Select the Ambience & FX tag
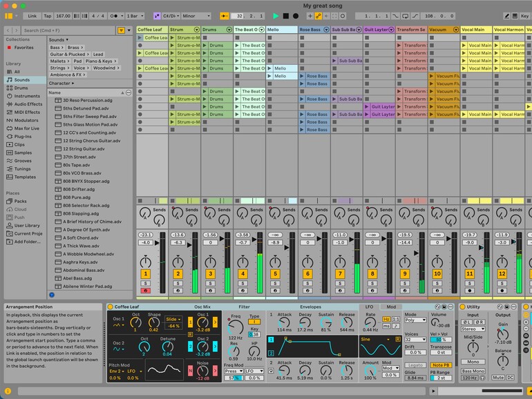532x399 pixels. 68,75
